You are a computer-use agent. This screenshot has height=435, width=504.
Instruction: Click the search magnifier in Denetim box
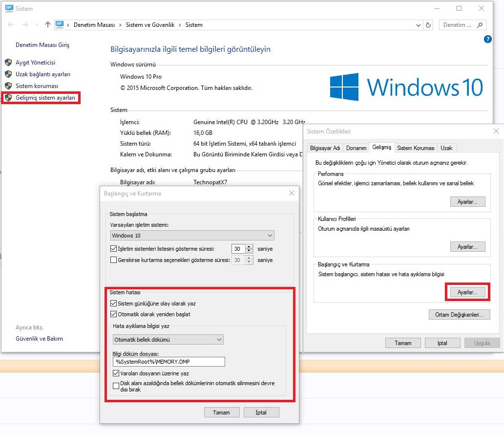click(x=480, y=25)
